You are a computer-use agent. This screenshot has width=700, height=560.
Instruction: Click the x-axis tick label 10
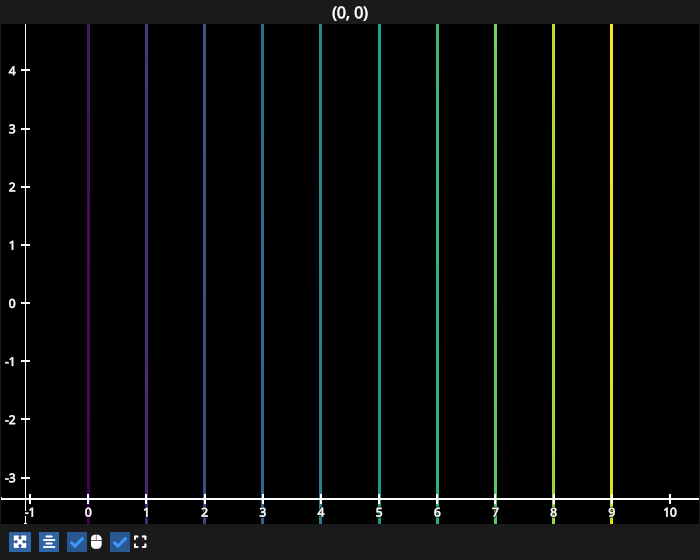pyautogui.click(x=670, y=512)
